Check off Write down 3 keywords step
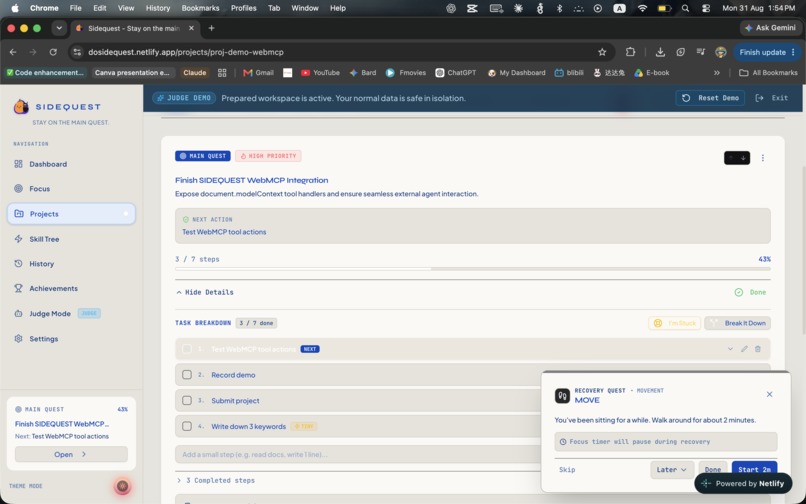The height and width of the screenshot is (504, 806). pos(187,426)
